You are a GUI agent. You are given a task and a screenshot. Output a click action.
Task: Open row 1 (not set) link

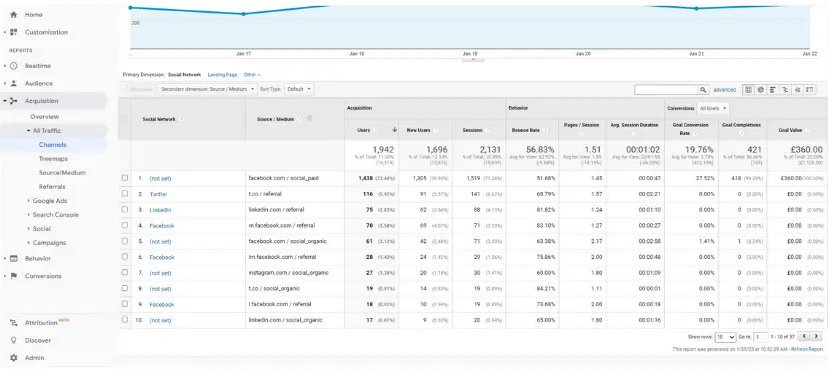pyautogui.click(x=161, y=178)
